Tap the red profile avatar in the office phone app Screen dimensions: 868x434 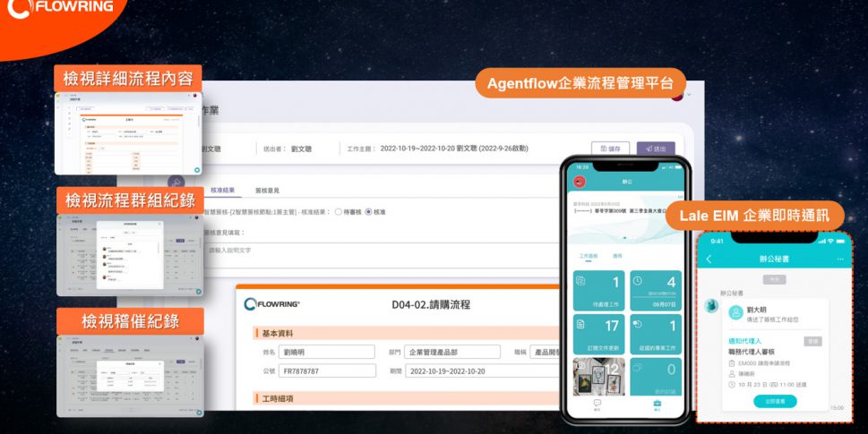point(580,182)
